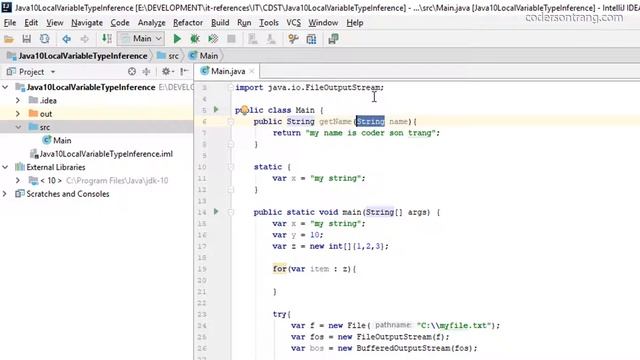This screenshot has height=360, width=640.
Task: Fold the getName method with its gutter marker
Action: [231, 122]
